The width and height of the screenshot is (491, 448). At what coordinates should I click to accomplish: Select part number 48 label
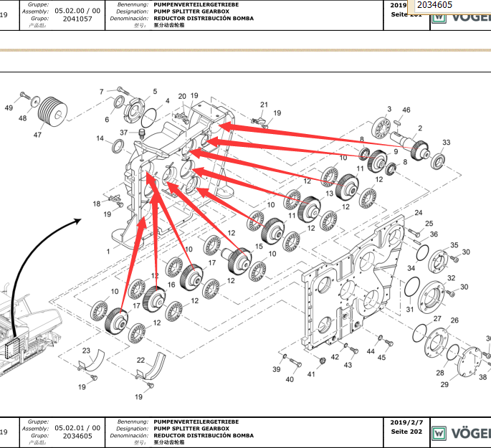coord(22,118)
